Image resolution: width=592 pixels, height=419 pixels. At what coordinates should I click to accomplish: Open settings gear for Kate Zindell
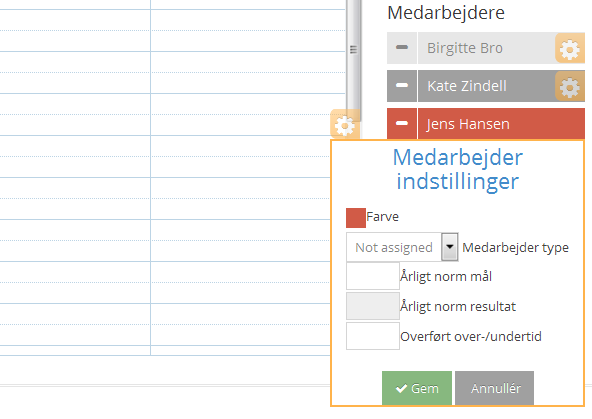click(x=570, y=86)
